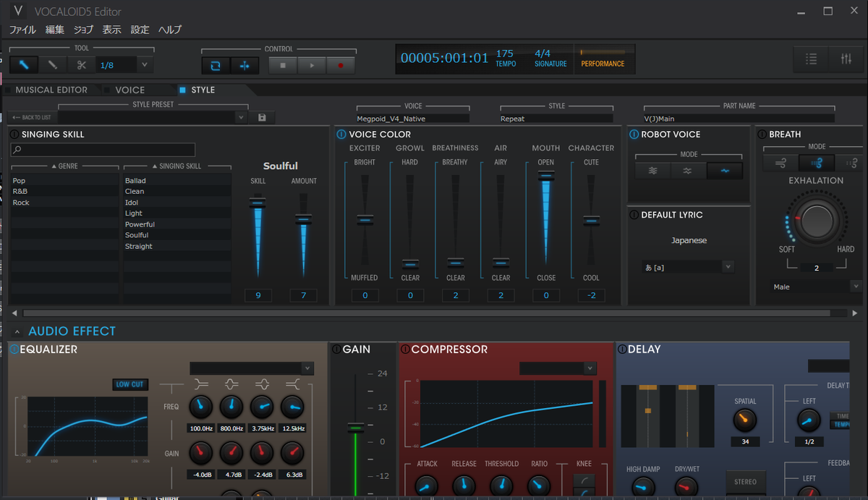Select the low shelf EQ band icon
The height and width of the screenshot is (500, 868).
(x=201, y=384)
